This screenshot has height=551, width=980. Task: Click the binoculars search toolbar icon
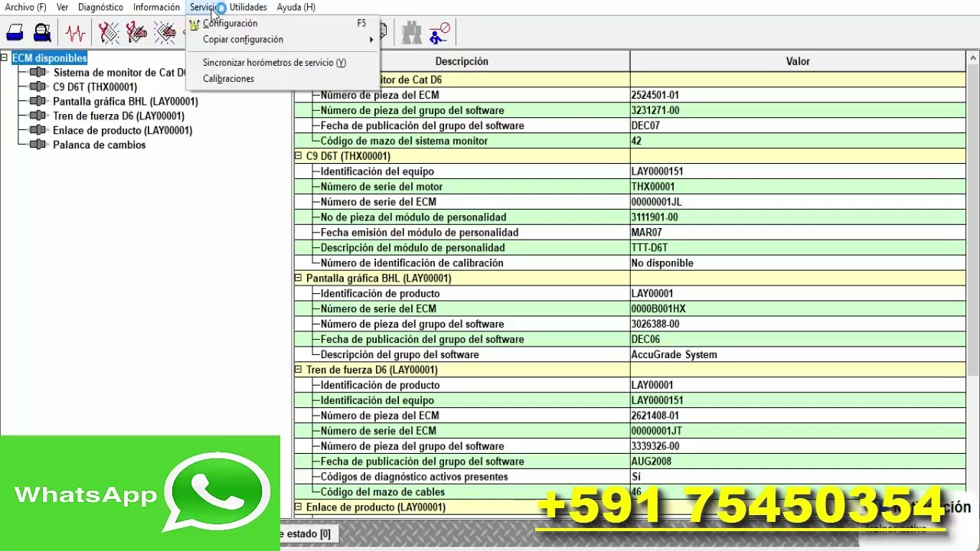pos(412,33)
